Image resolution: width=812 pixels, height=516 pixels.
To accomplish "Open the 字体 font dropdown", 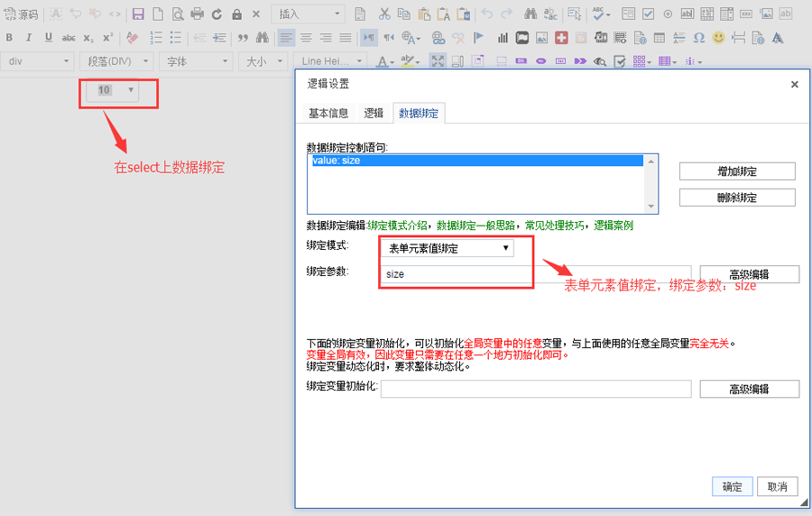I will click(196, 61).
